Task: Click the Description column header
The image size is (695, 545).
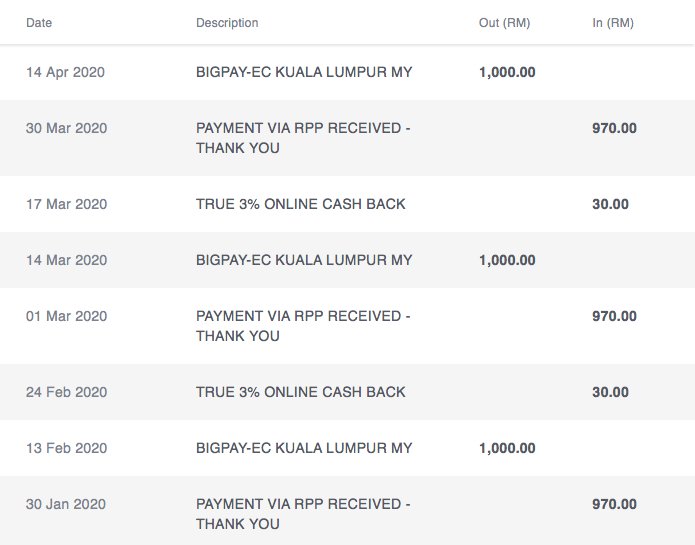Action: (227, 23)
